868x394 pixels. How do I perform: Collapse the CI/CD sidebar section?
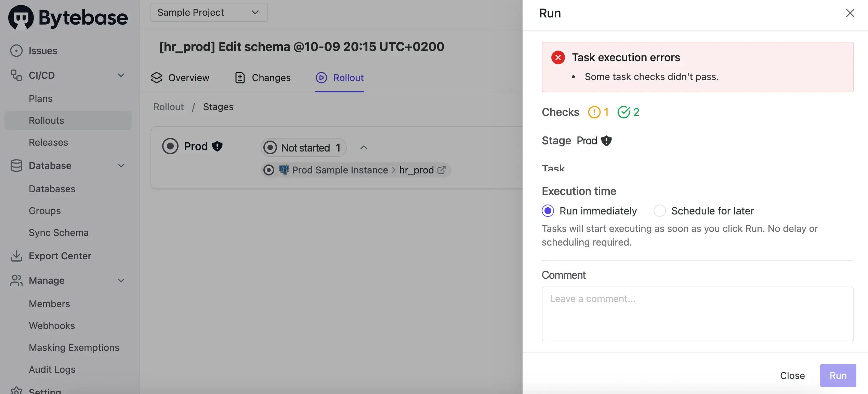(121, 75)
